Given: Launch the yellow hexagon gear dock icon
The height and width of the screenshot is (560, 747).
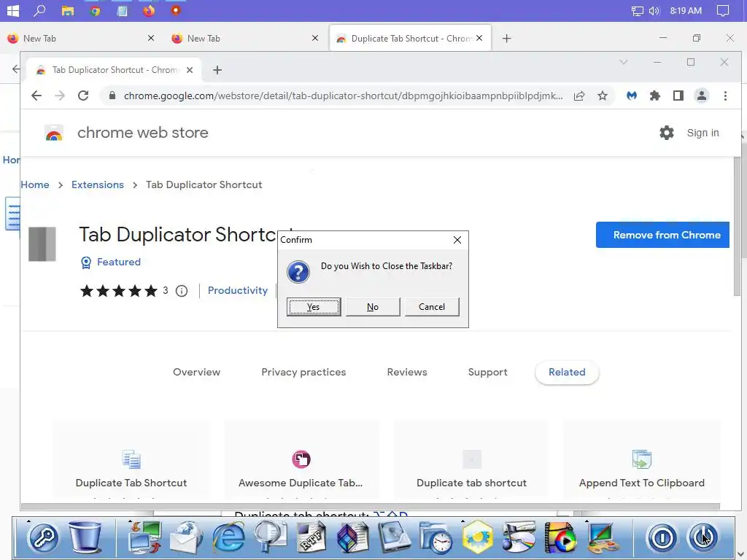Looking at the screenshot, I should point(477,537).
